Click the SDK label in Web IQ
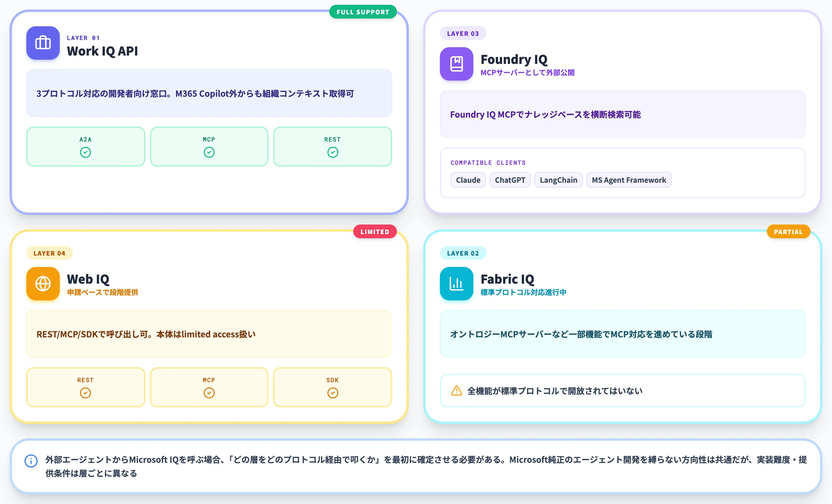The image size is (832, 504). [x=333, y=380]
